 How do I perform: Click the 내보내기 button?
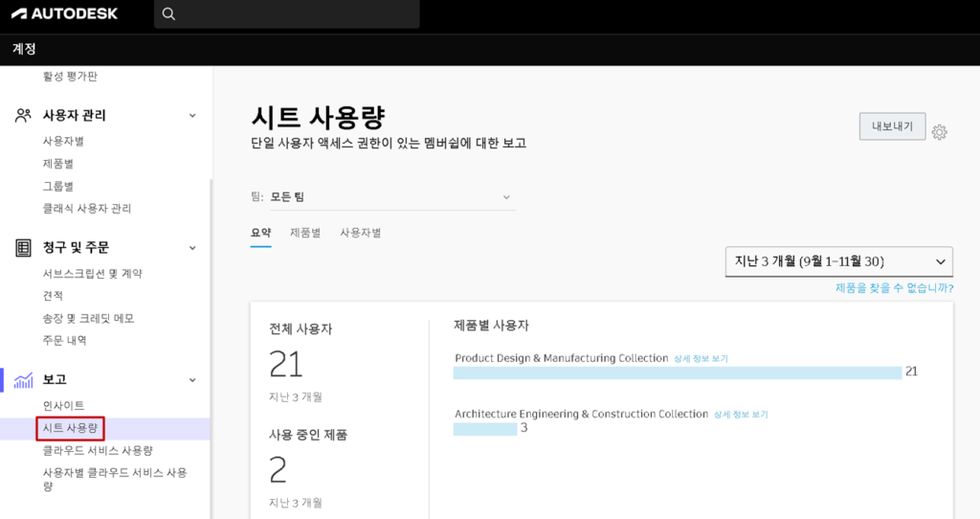point(892,126)
